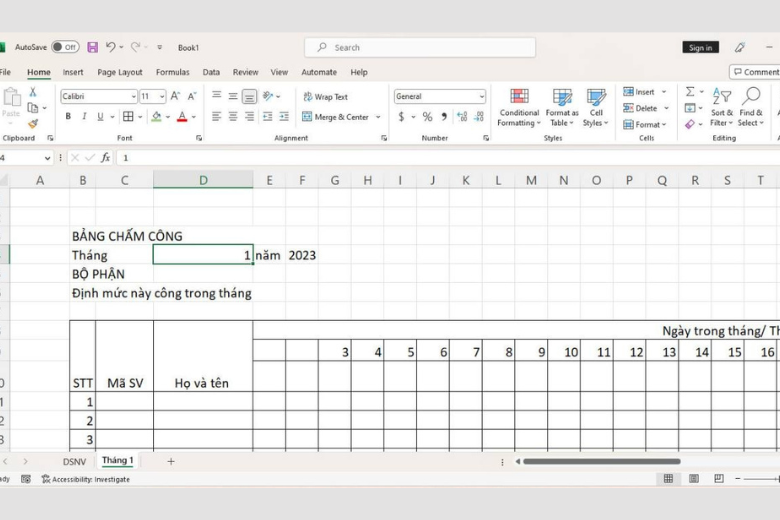Click the Undo arrow icon
This screenshot has width=780, height=520.
[110, 47]
